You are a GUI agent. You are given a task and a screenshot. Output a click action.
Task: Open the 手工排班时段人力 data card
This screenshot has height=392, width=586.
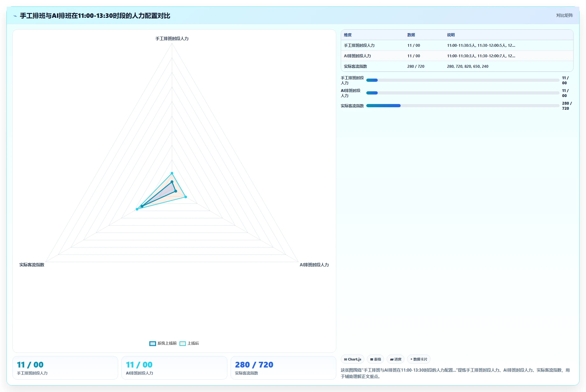pyautogui.click(x=65, y=368)
